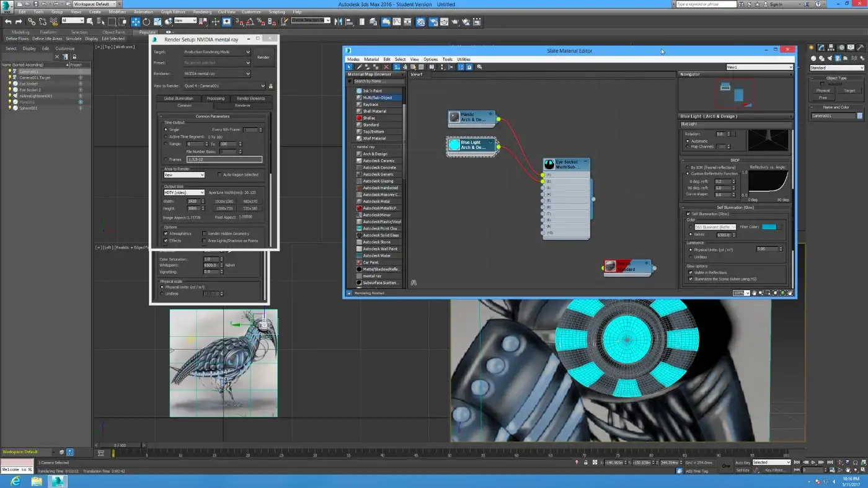Open Internet Explorer from the taskbar
This screenshot has height=488, width=868.
(15, 481)
